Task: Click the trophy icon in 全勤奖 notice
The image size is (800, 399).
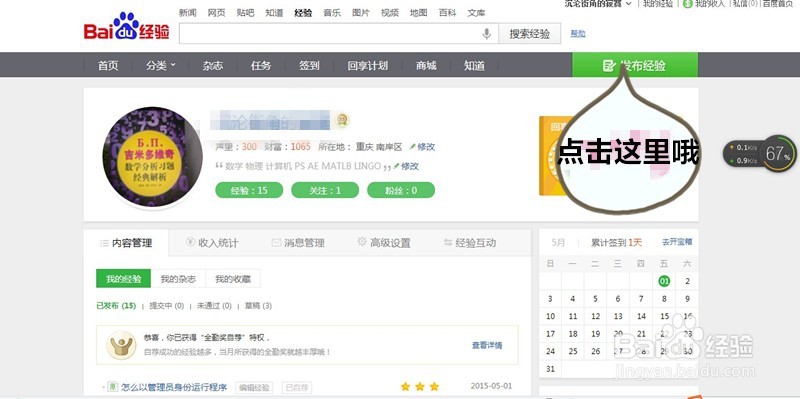Action: point(121,345)
